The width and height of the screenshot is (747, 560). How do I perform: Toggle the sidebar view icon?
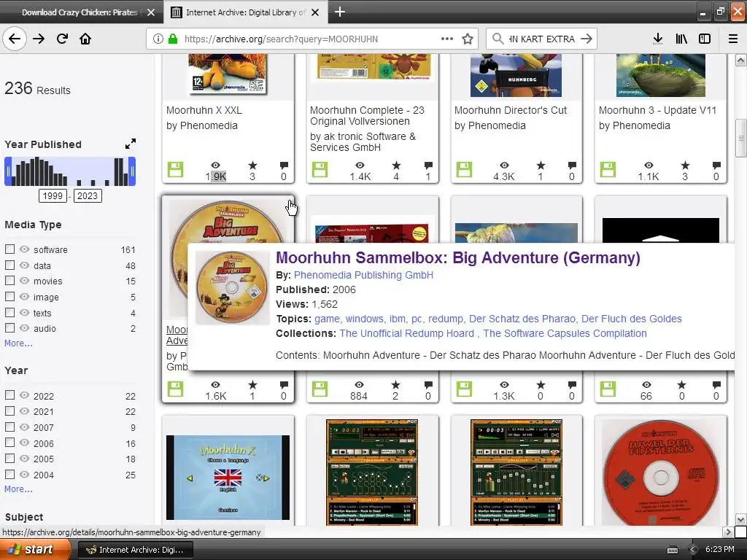[705, 39]
